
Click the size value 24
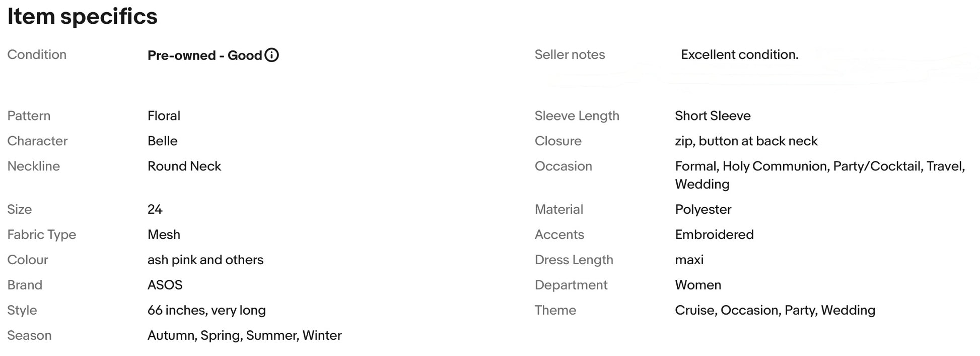(x=155, y=209)
